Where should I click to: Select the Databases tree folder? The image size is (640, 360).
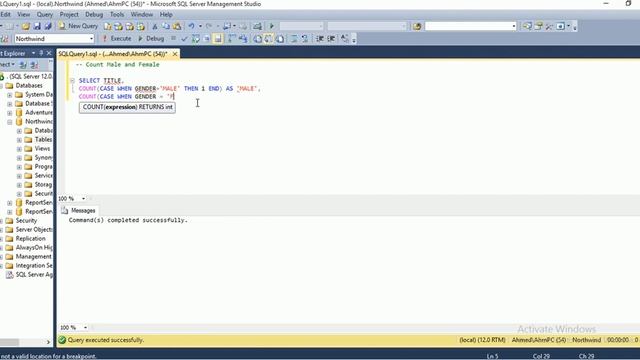tap(29, 86)
